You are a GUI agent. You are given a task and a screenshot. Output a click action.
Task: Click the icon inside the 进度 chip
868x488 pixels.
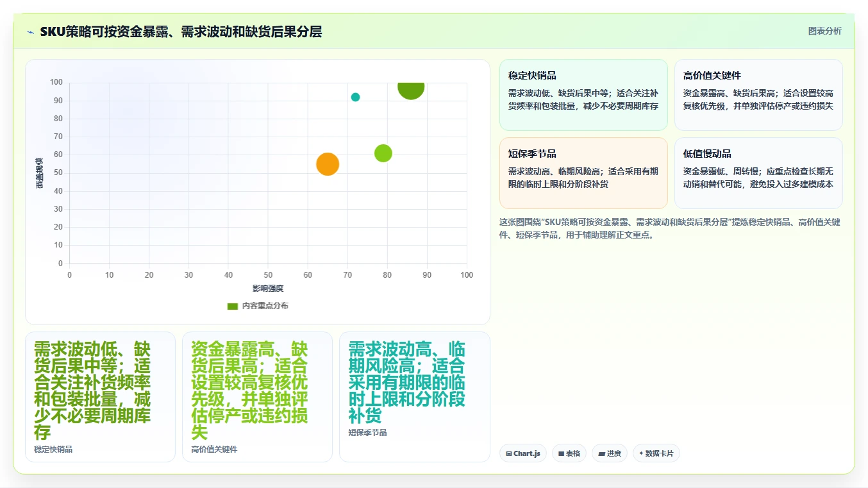601,453
